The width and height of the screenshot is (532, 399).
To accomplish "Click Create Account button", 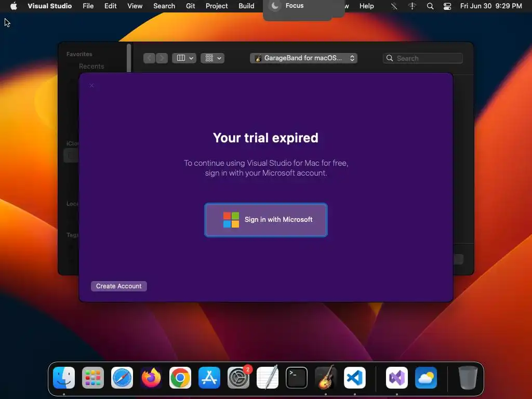I will (119, 286).
